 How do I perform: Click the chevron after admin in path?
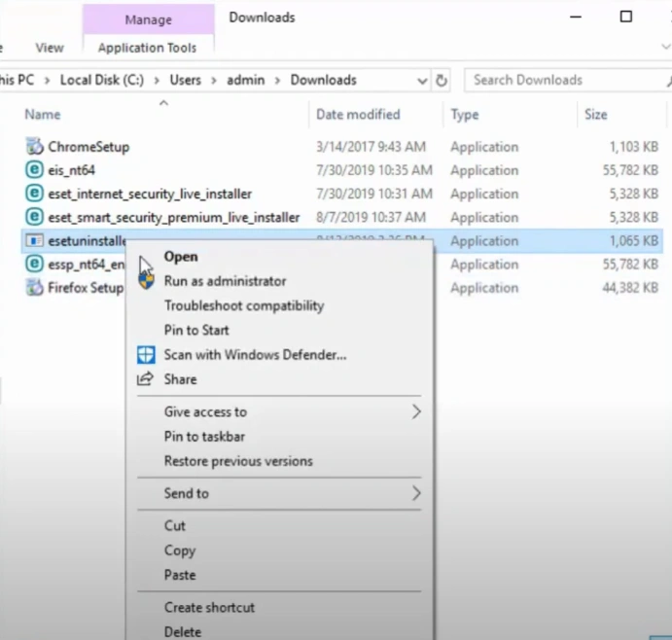click(x=277, y=80)
